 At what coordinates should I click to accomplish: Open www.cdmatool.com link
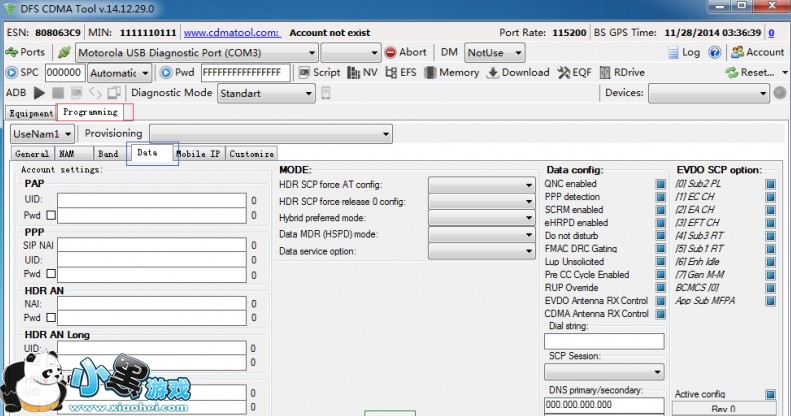click(x=232, y=33)
